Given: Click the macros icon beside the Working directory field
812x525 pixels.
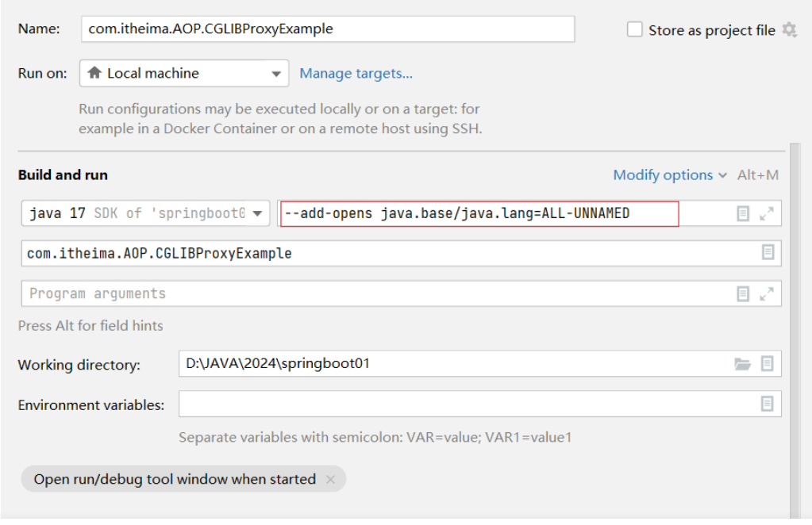Looking at the screenshot, I should 767,363.
